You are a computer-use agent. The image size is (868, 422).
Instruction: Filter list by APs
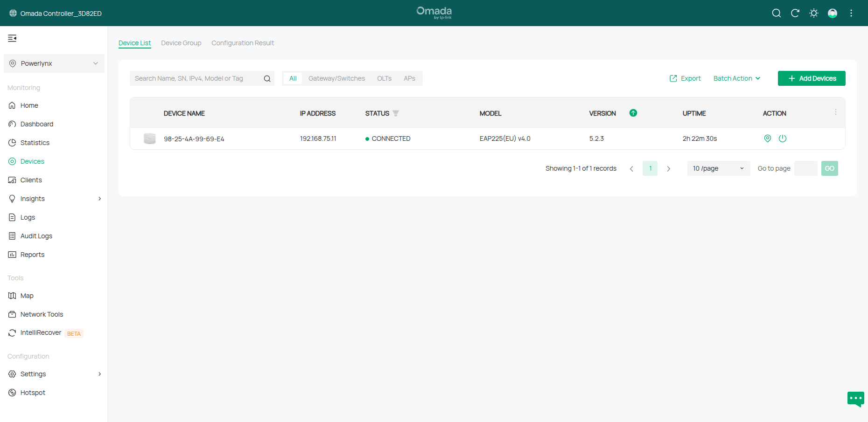[409, 78]
